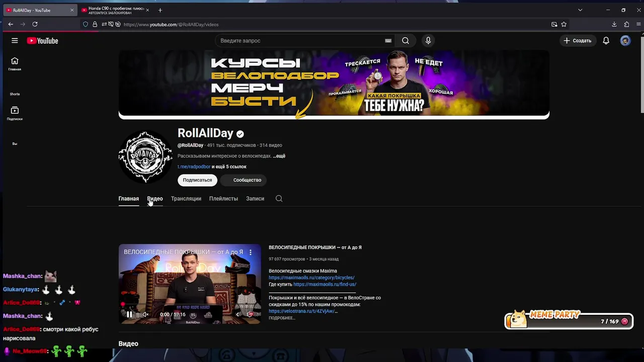This screenshot has width=644, height=362.
Task: Expand the collapsed player controls chevron
Action: (x=237, y=315)
